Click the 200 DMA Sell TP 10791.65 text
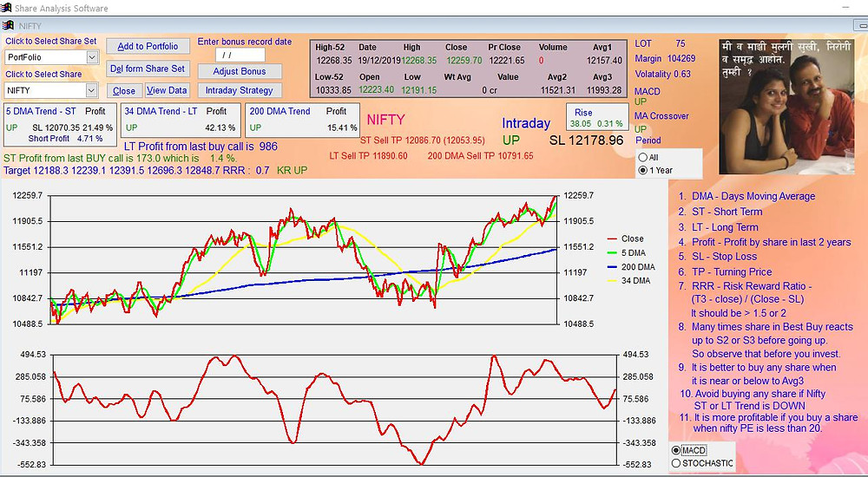Screen dimensions: 868x477 [481, 156]
